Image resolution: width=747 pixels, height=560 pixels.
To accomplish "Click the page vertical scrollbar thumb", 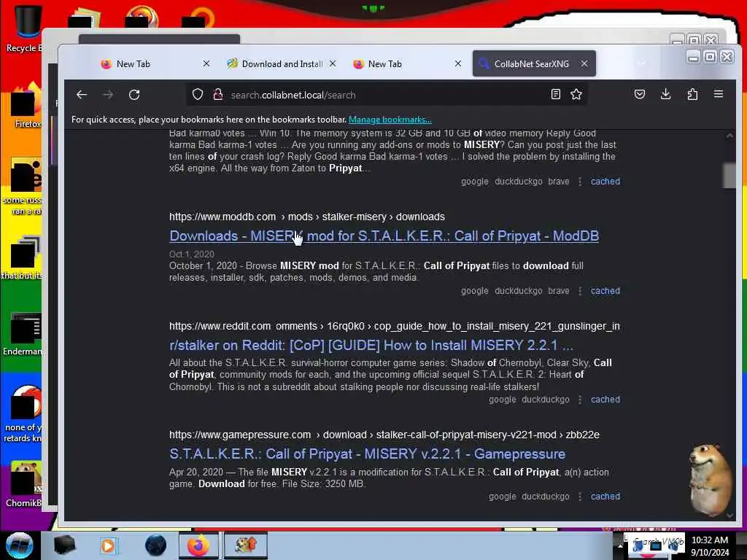I will tap(729, 176).
